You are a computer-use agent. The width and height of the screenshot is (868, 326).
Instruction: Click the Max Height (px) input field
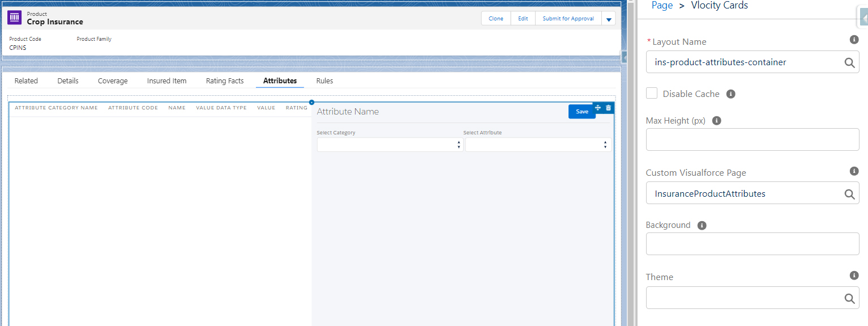point(752,139)
